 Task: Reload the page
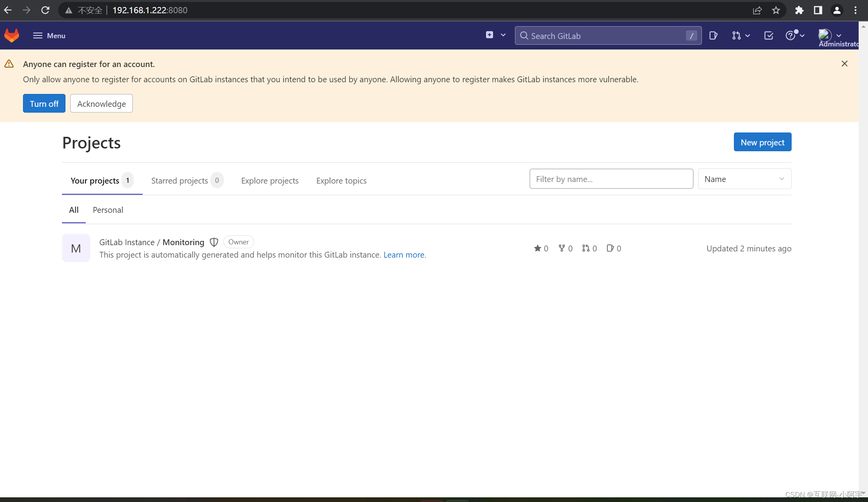45,10
